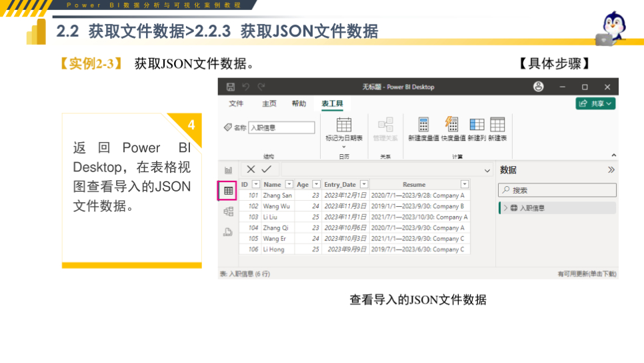The width and height of the screenshot is (644, 363).
Task: Close the Power BI Desktop window
Action: tap(607, 87)
